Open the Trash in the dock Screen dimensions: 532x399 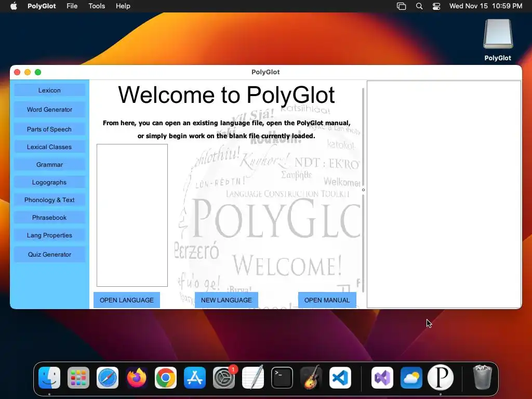click(483, 378)
